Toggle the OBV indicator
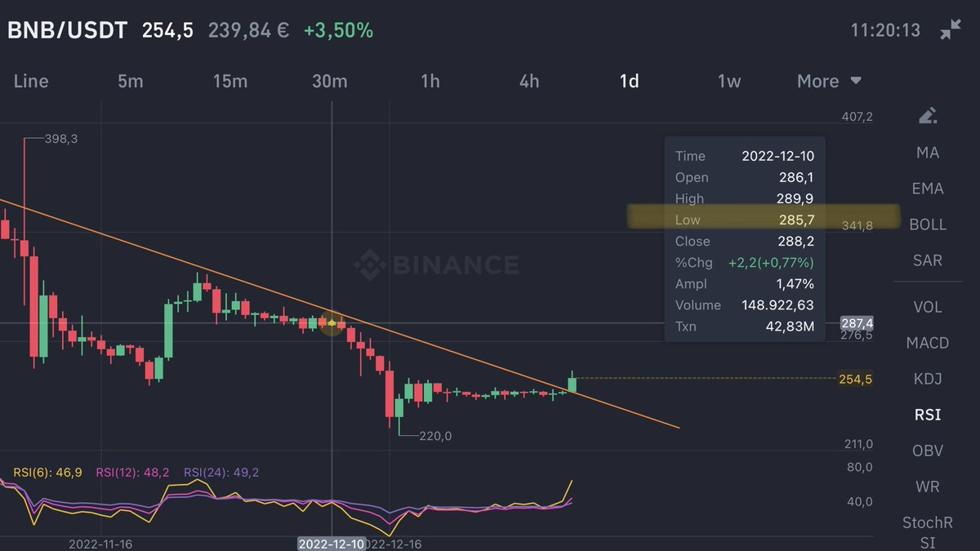The height and width of the screenshot is (551, 980). [x=928, y=451]
